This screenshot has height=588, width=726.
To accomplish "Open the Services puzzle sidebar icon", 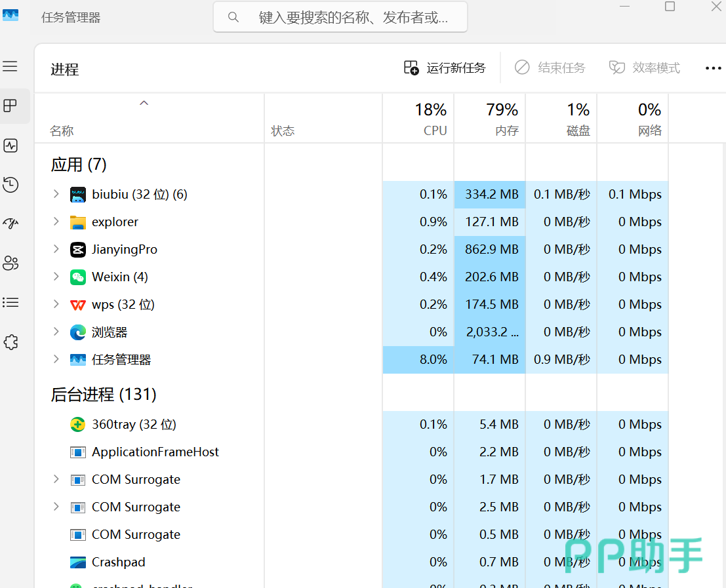I will click(10, 342).
